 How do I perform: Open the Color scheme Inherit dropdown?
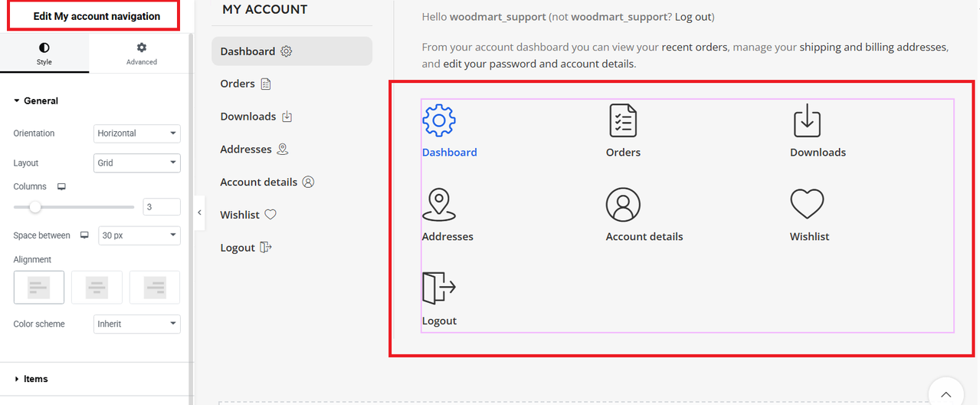pos(137,324)
